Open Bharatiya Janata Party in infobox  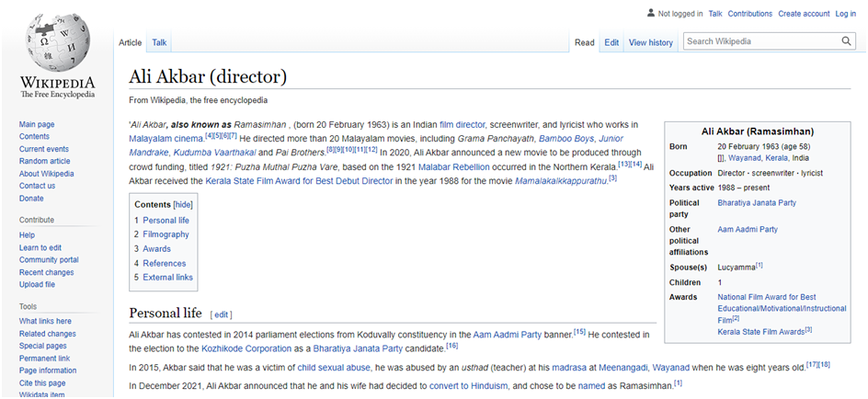(757, 202)
